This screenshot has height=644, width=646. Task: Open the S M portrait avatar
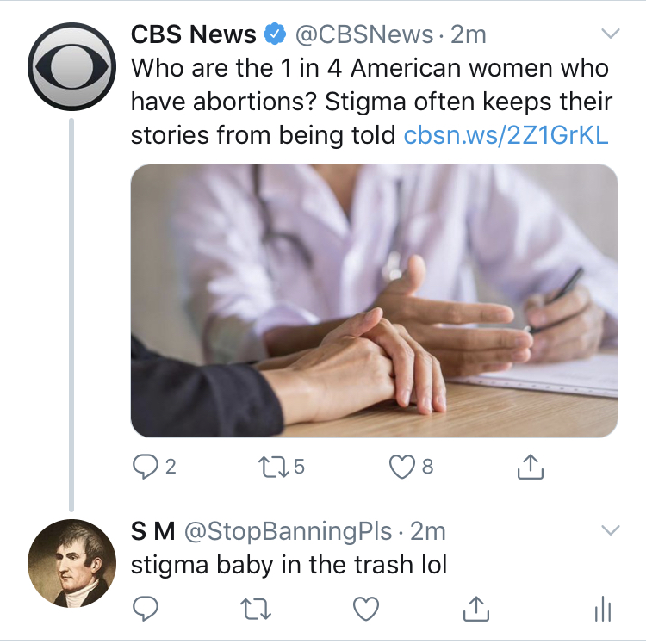(71, 562)
